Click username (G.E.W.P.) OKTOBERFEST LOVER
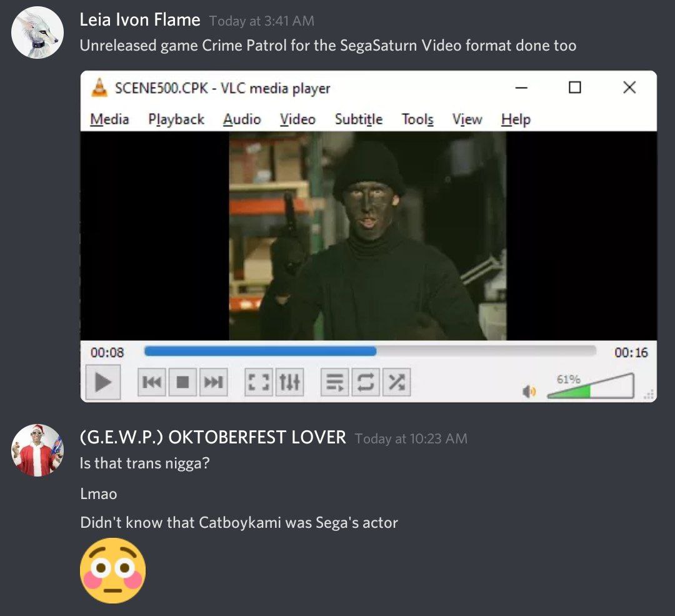The height and width of the screenshot is (616, 675). (x=213, y=437)
